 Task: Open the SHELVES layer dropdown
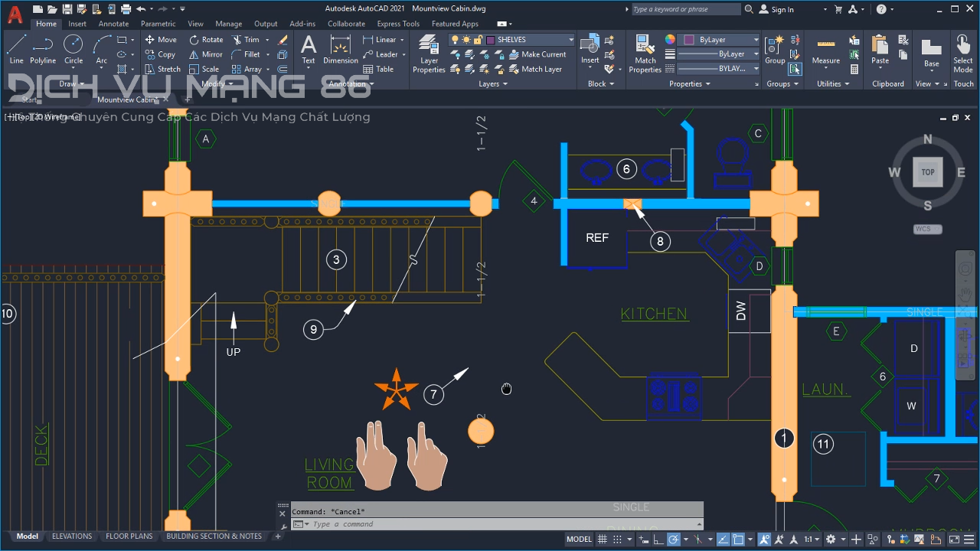point(570,39)
